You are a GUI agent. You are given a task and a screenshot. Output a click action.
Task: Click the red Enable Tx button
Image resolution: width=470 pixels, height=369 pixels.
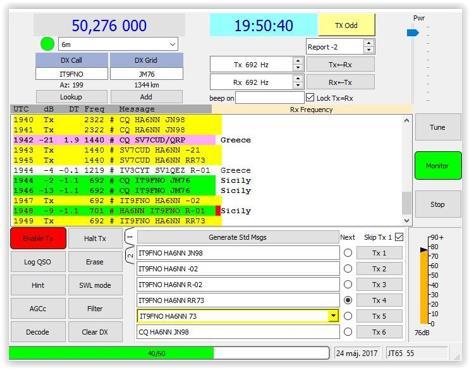(x=38, y=238)
